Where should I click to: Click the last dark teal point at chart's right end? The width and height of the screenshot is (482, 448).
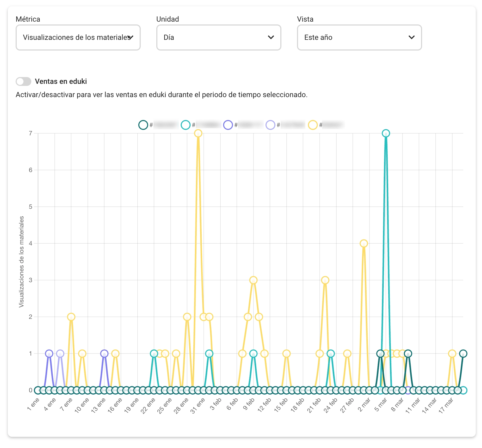pyautogui.click(x=463, y=354)
